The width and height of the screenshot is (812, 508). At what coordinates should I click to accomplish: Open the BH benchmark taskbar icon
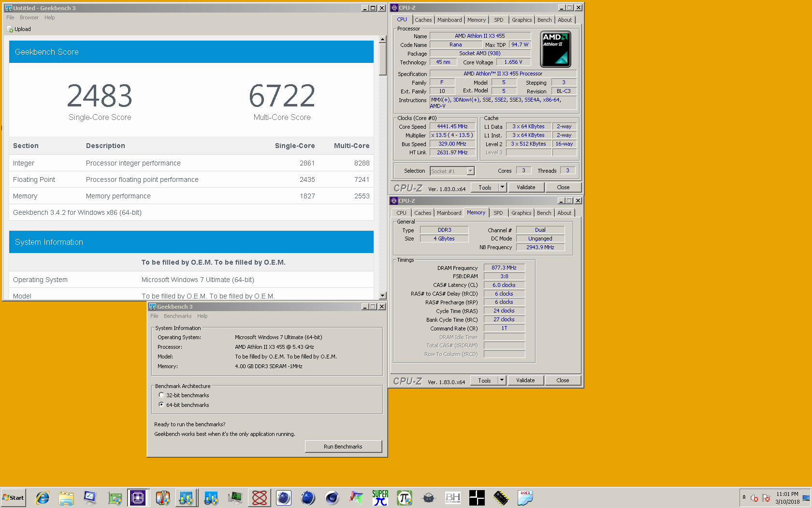[x=453, y=497]
